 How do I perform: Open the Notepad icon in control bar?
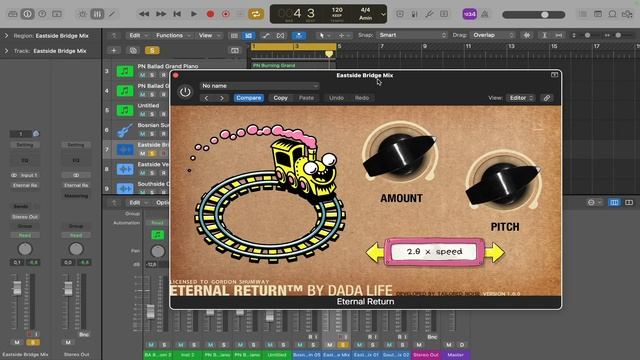point(598,14)
